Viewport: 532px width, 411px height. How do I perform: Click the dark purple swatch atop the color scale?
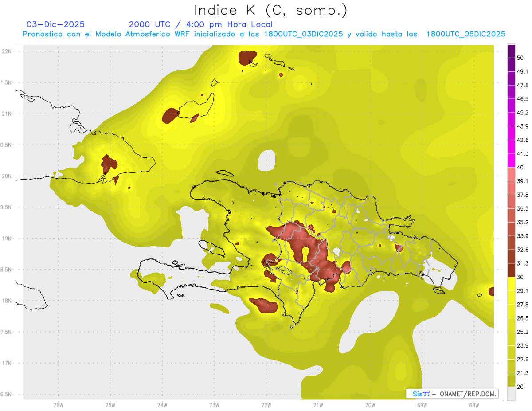point(511,51)
